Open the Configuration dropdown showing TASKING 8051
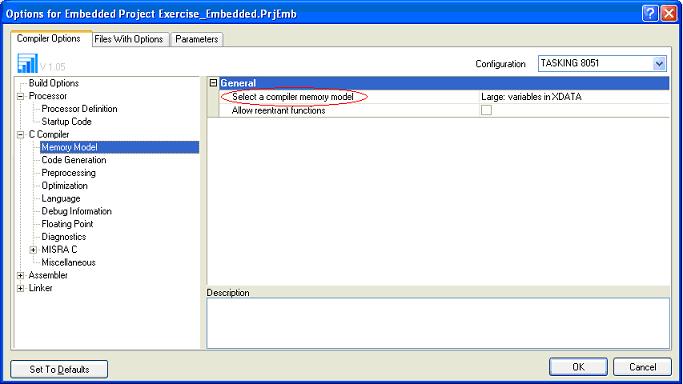Image resolution: width=683 pixels, height=384 pixels. point(602,64)
